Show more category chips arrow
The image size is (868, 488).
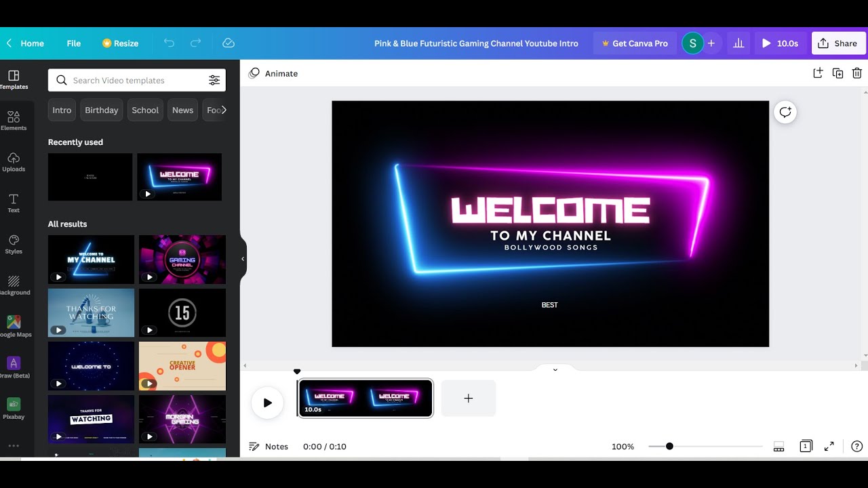click(223, 110)
